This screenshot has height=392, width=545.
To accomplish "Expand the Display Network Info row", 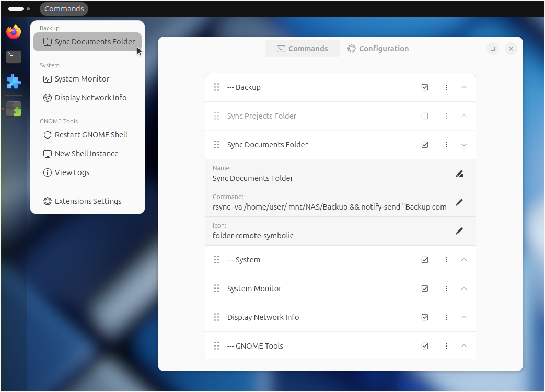I will pyautogui.click(x=463, y=317).
